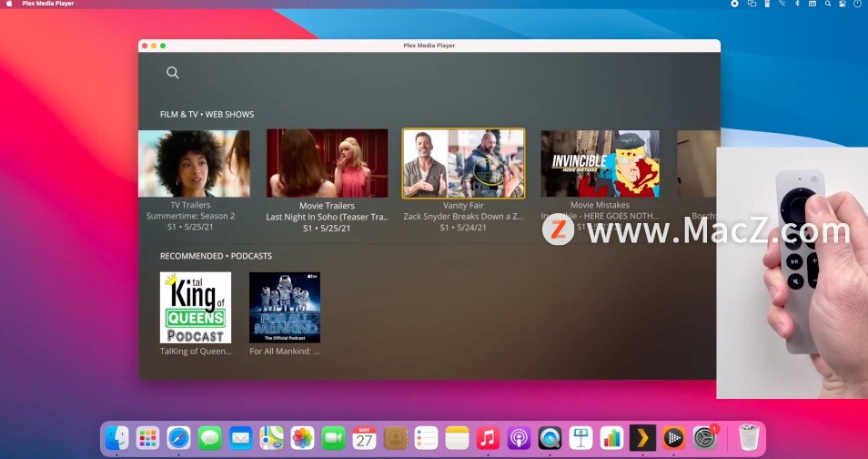Open the TalKing of Queens podcast

(x=196, y=308)
